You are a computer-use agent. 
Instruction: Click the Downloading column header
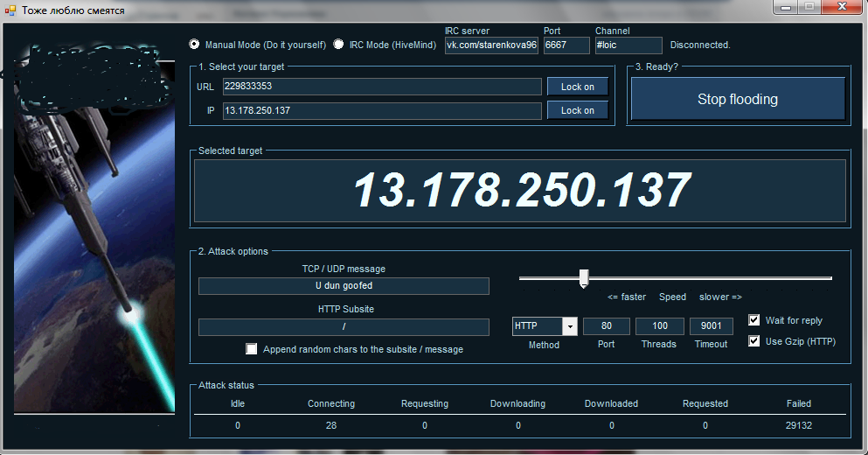tap(517, 403)
